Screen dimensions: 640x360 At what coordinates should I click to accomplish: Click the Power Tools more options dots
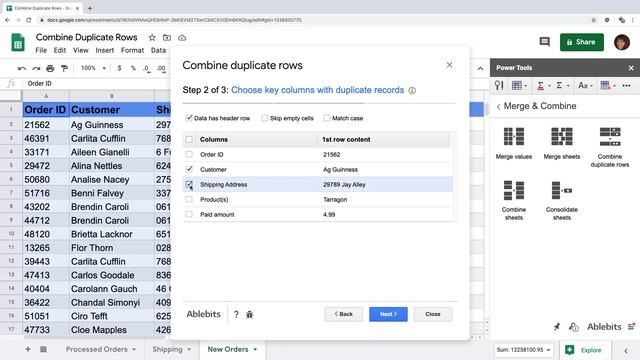coord(626,85)
